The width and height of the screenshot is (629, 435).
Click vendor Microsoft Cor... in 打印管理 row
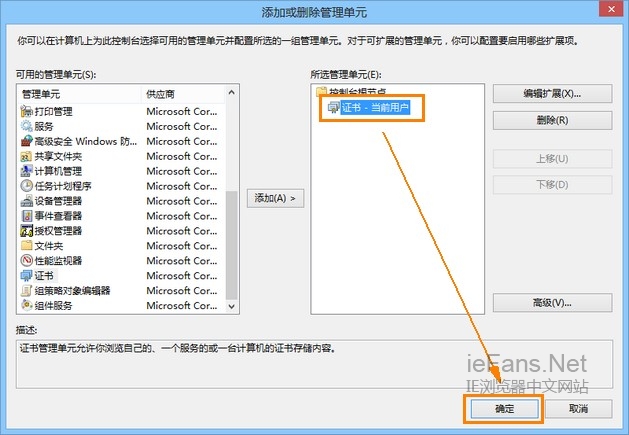point(182,112)
